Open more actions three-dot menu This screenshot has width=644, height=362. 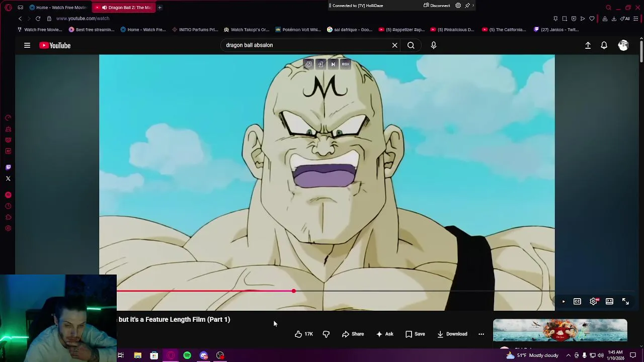[481, 334]
